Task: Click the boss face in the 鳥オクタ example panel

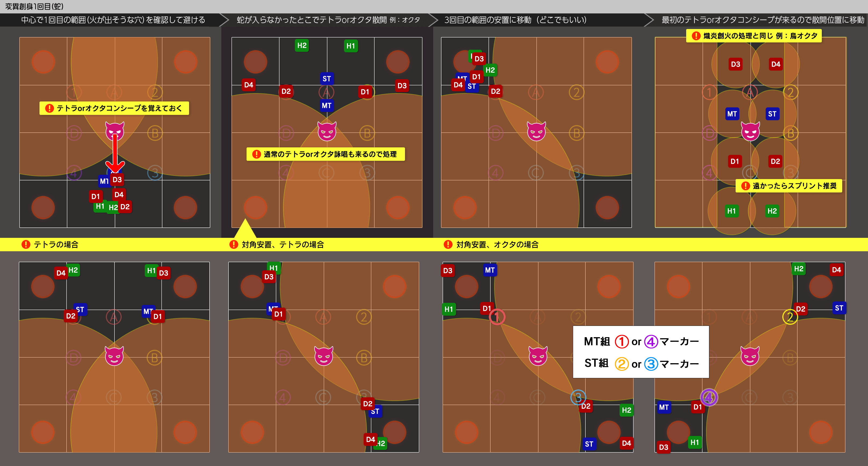Action: tap(750, 131)
